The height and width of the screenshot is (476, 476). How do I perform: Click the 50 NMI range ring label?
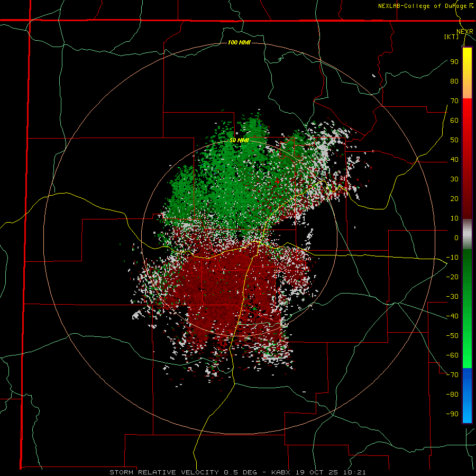pyautogui.click(x=239, y=140)
